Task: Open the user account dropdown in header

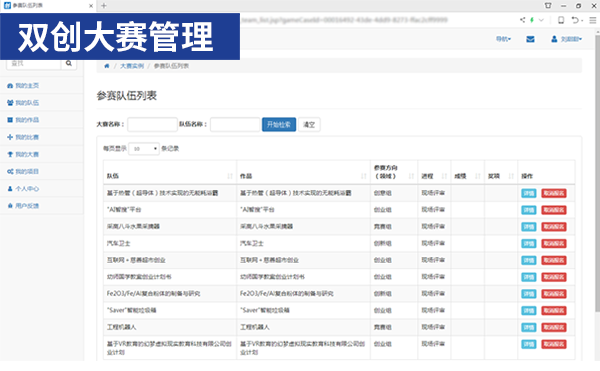Action: 567,39
